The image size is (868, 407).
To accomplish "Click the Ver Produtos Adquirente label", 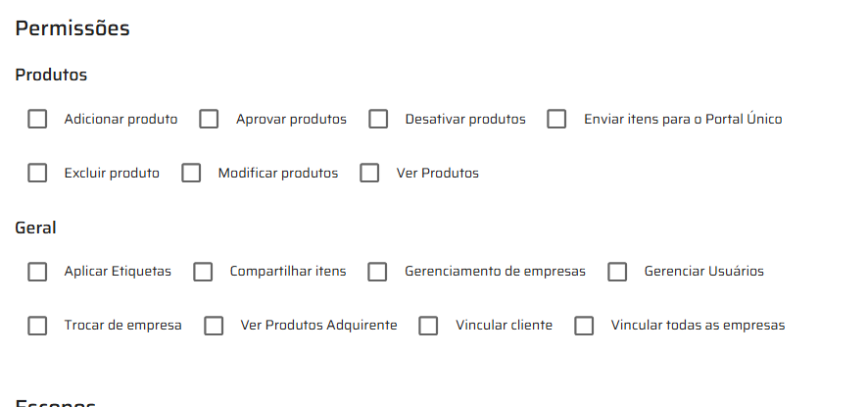I will [318, 326].
